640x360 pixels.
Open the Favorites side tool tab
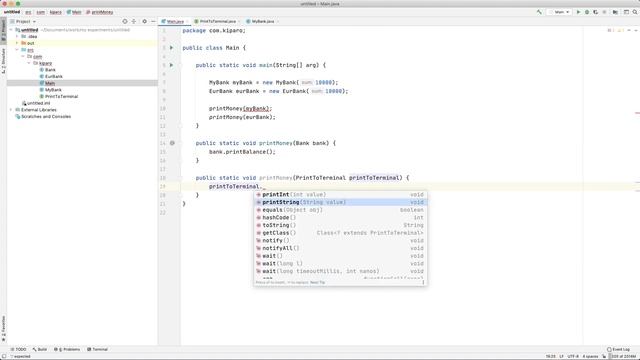point(3,329)
